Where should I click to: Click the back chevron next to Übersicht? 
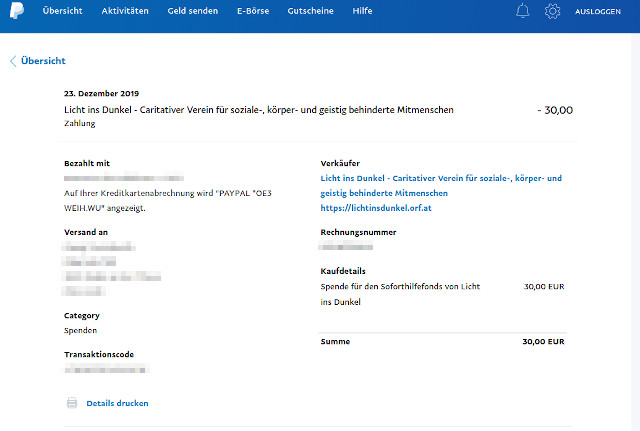click(x=13, y=61)
